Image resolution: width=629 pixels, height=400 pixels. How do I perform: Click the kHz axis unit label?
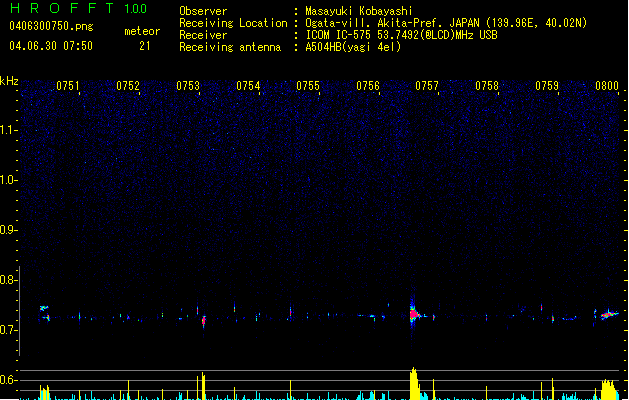click(9, 81)
